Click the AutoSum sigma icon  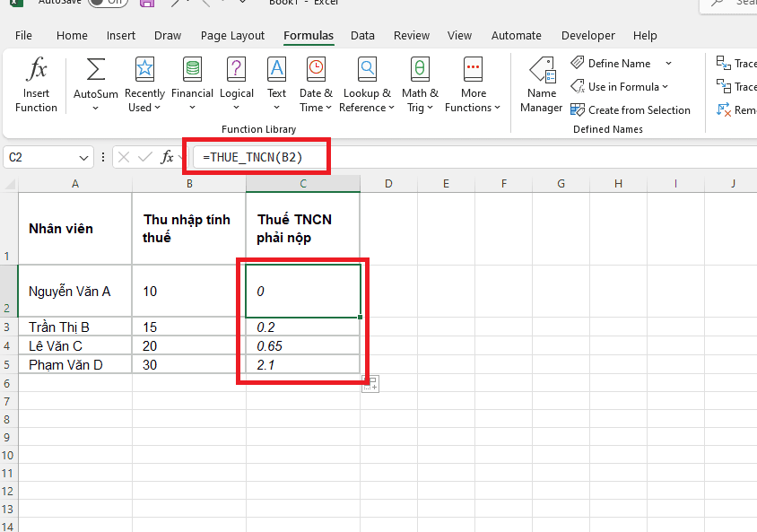click(96, 69)
